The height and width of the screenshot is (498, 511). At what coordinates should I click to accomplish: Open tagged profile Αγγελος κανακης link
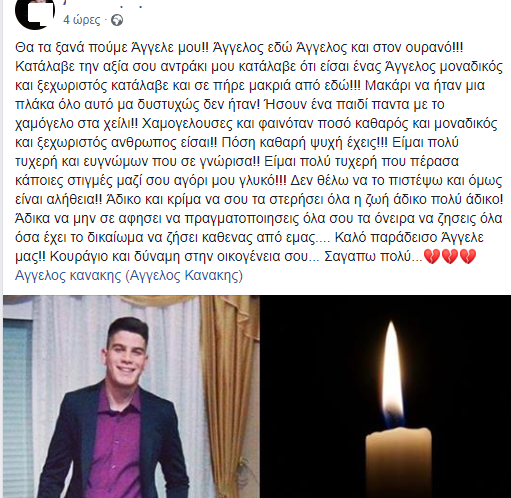click(x=68, y=276)
